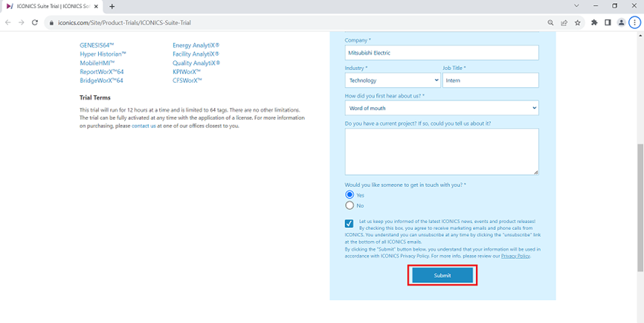Open the KPIWorX link
The height and width of the screenshot is (323, 644).
pyautogui.click(x=187, y=72)
